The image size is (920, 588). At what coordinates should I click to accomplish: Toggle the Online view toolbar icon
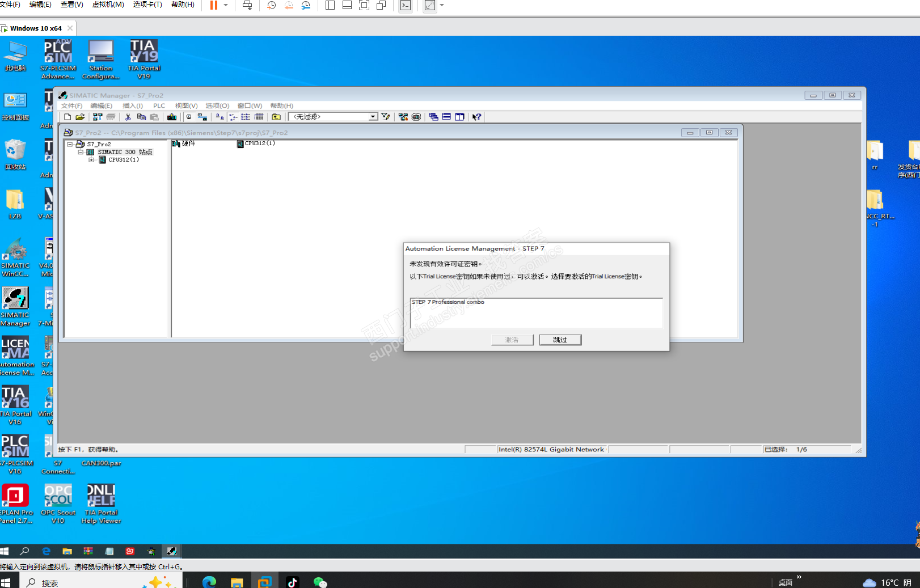202,117
